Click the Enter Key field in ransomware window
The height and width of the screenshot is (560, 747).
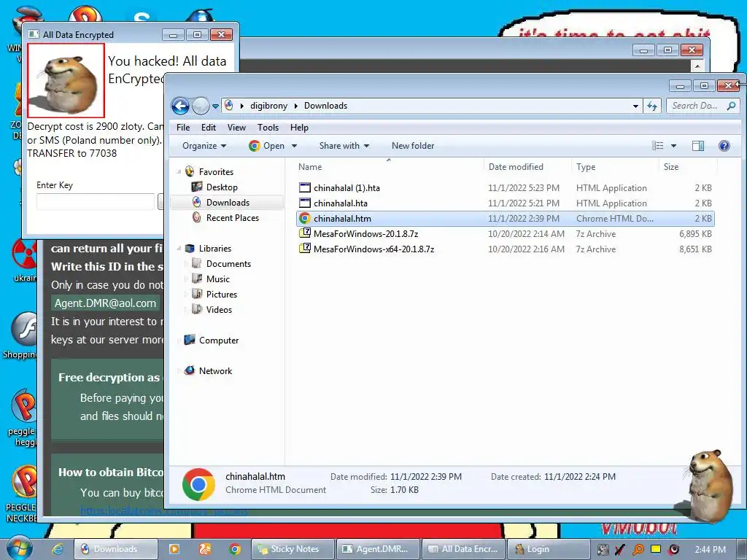(x=96, y=201)
